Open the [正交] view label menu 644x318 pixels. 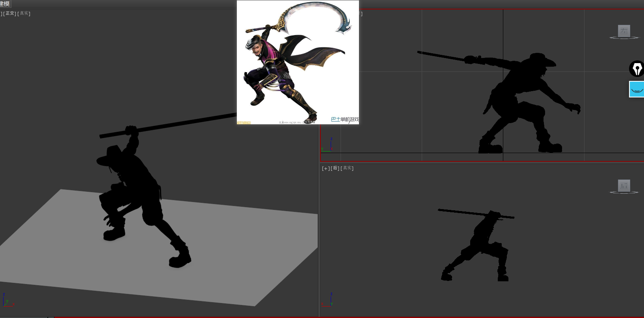click(10, 13)
